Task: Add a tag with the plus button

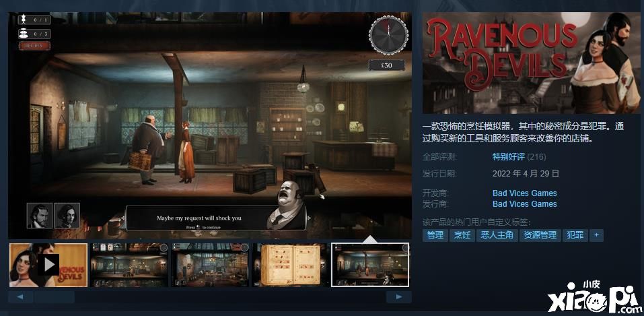Action: [x=596, y=235]
